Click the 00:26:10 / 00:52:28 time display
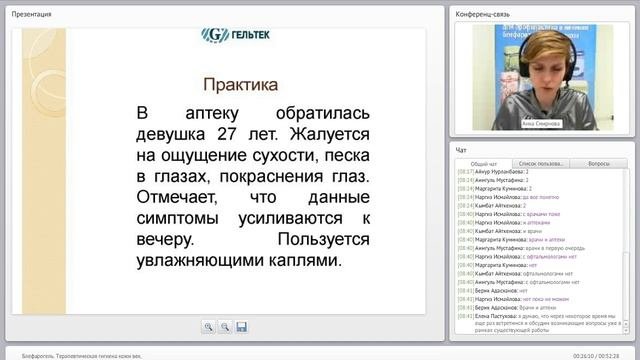This screenshot has height=360, width=640. pos(596,356)
